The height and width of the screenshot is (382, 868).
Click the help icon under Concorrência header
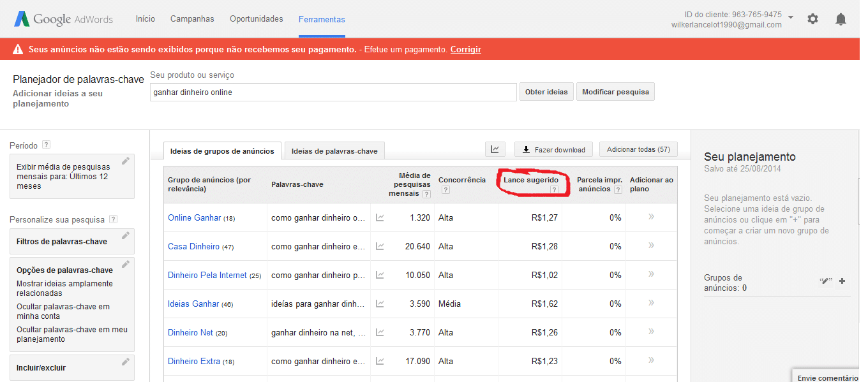tap(445, 189)
